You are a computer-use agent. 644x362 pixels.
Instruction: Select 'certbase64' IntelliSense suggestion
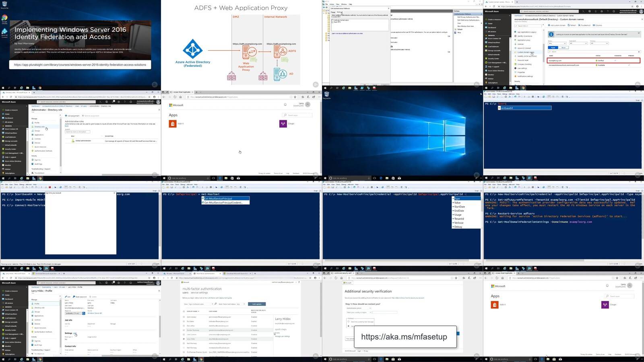[525, 108]
